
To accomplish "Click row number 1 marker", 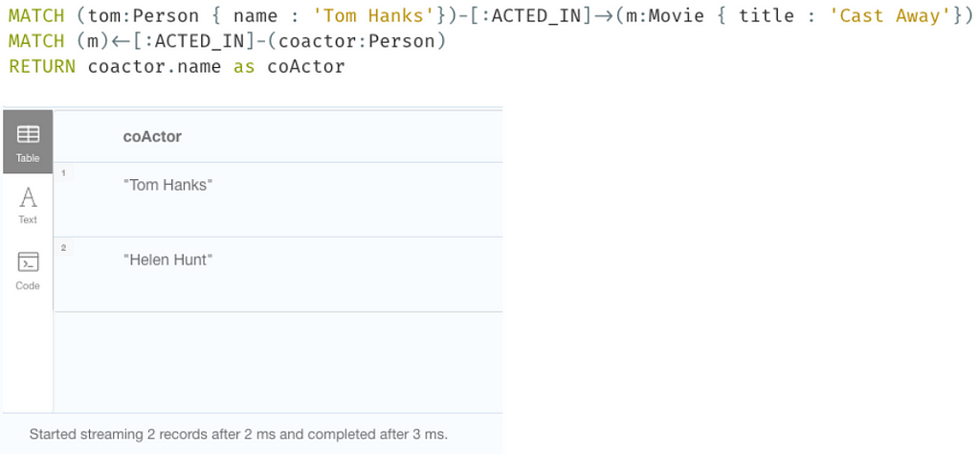I will (63, 172).
